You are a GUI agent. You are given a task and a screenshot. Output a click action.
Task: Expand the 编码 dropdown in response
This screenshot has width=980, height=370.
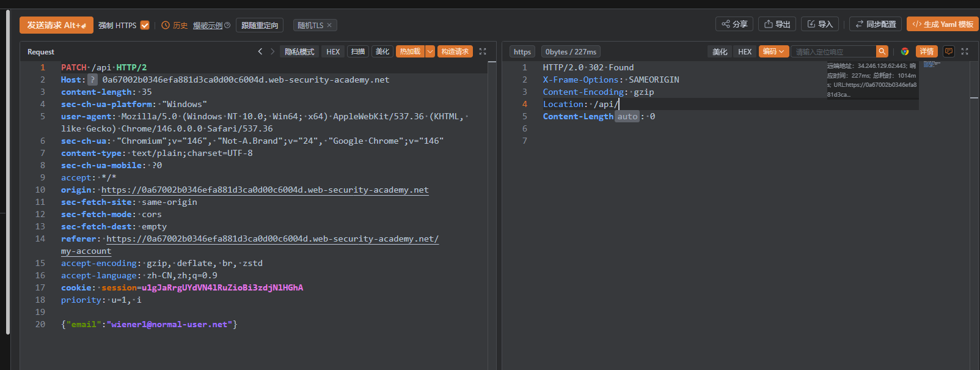pyautogui.click(x=773, y=52)
